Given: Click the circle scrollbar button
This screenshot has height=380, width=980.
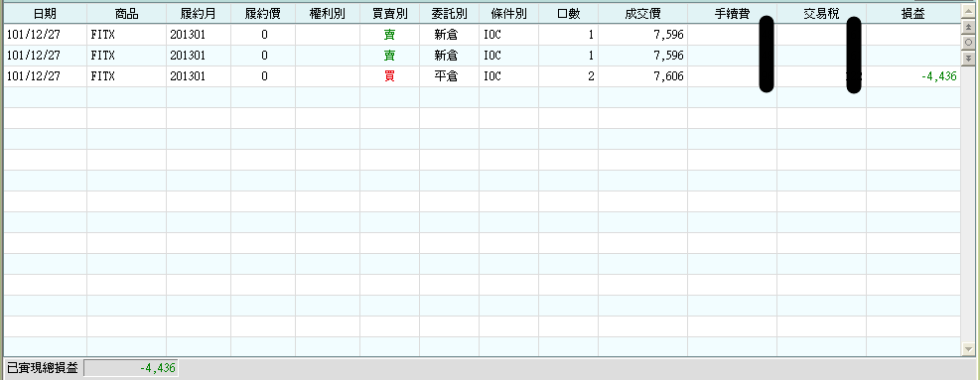Looking at the screenshot, I should 968,42.
